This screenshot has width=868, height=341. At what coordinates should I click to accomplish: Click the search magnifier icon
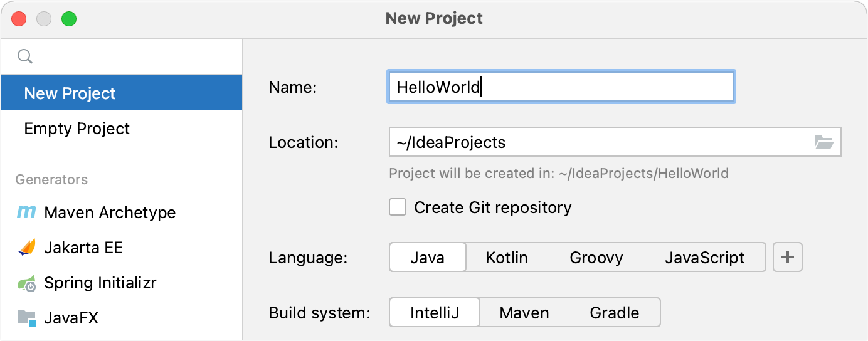(24, 56)
